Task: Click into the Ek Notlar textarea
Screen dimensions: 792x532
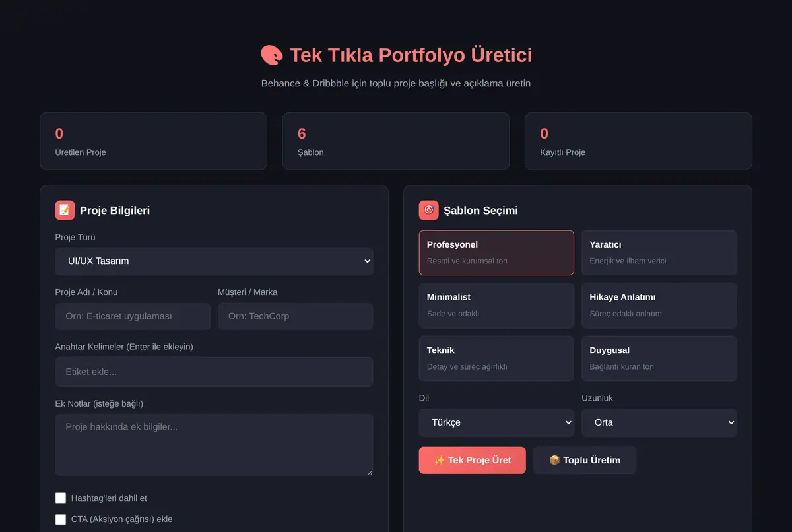Action: [214, 445]
